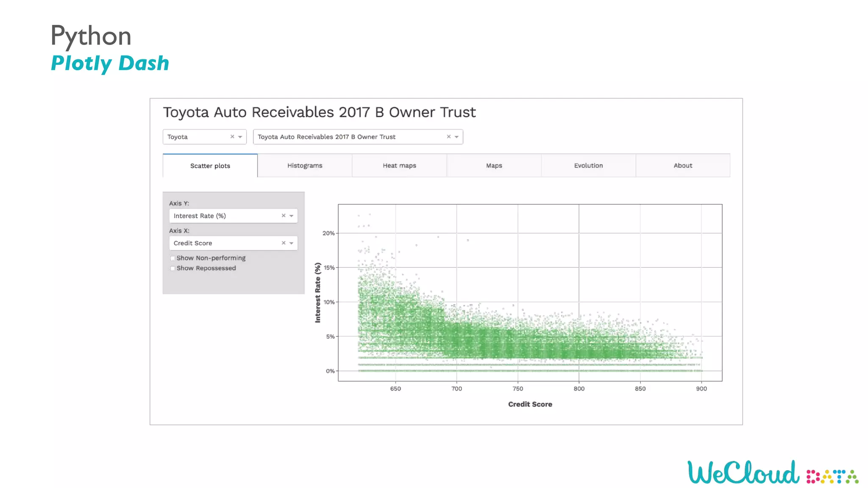Click the 700 x-axis tick label
Viewport: 868px width, 488px height.
(x=456, y=388)
